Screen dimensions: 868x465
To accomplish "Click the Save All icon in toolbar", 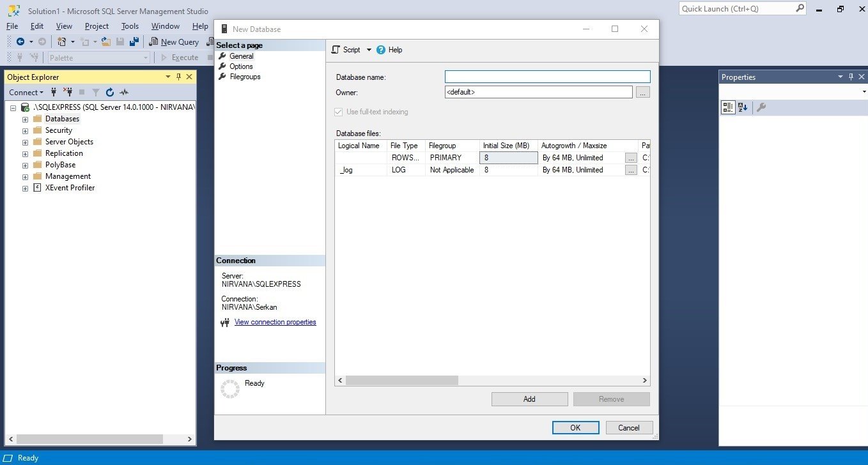I will coord(134,42).
